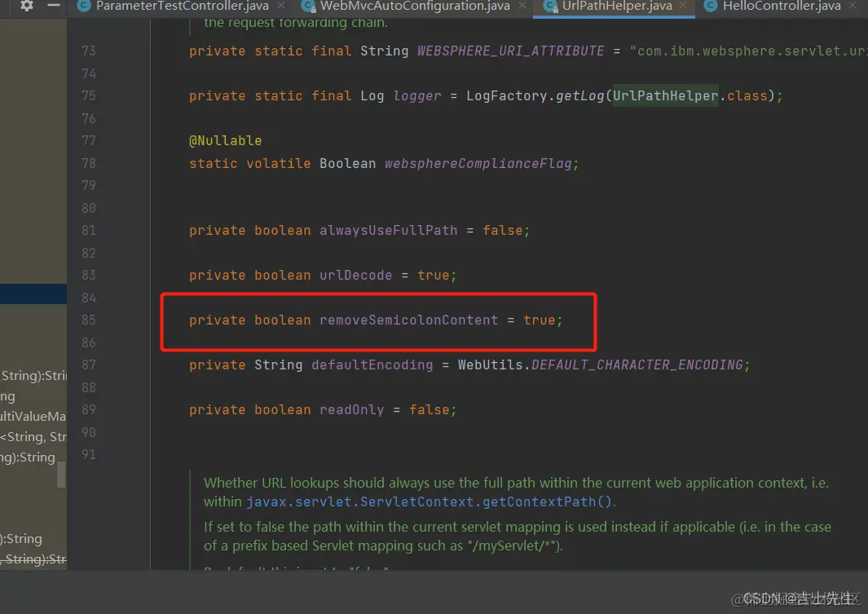868x614 pixels.
Task: Click the defaultEncoding field name
Action: (x=372, y=364)
